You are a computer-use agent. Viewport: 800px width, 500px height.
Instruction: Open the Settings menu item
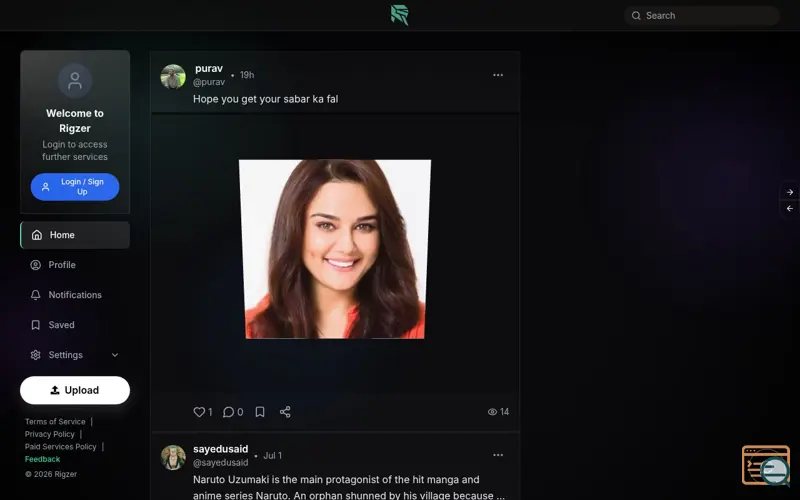pos(75,355)
